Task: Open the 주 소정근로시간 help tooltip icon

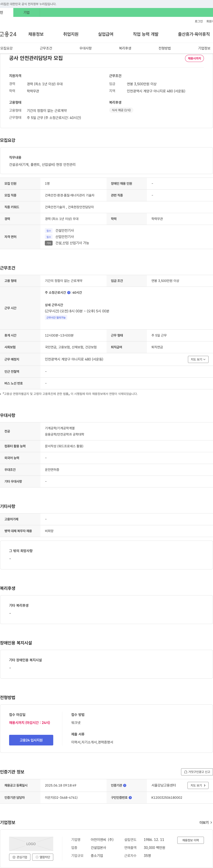Action: point(69,293)
